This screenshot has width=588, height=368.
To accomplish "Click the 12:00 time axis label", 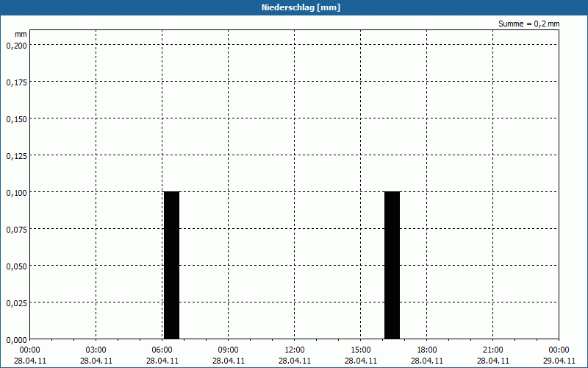I will 295,350.
